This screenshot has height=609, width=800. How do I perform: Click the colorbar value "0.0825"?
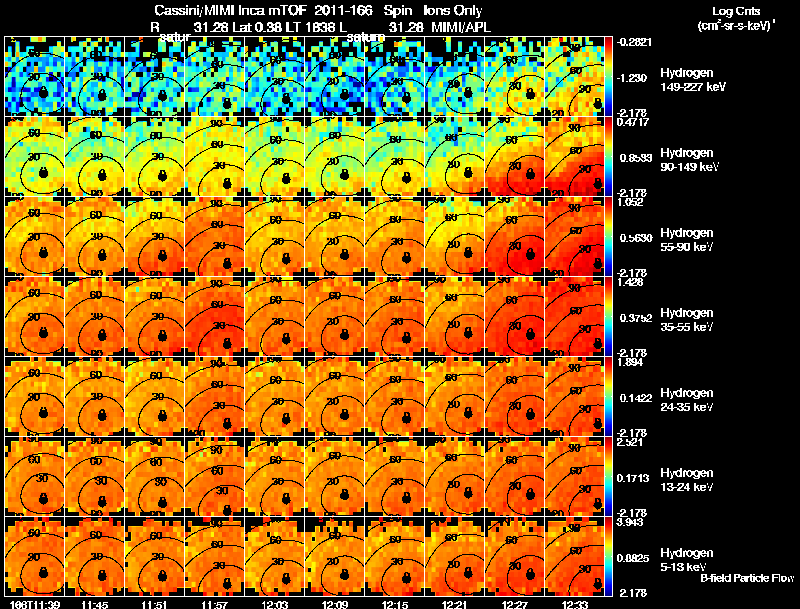[x=633, y=559]
